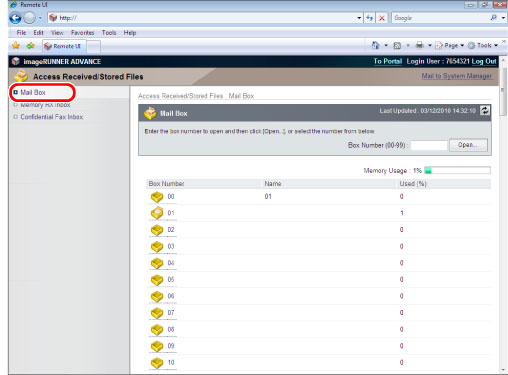Click the To Portal link
508x375 pixels.
tap(387, 61)
